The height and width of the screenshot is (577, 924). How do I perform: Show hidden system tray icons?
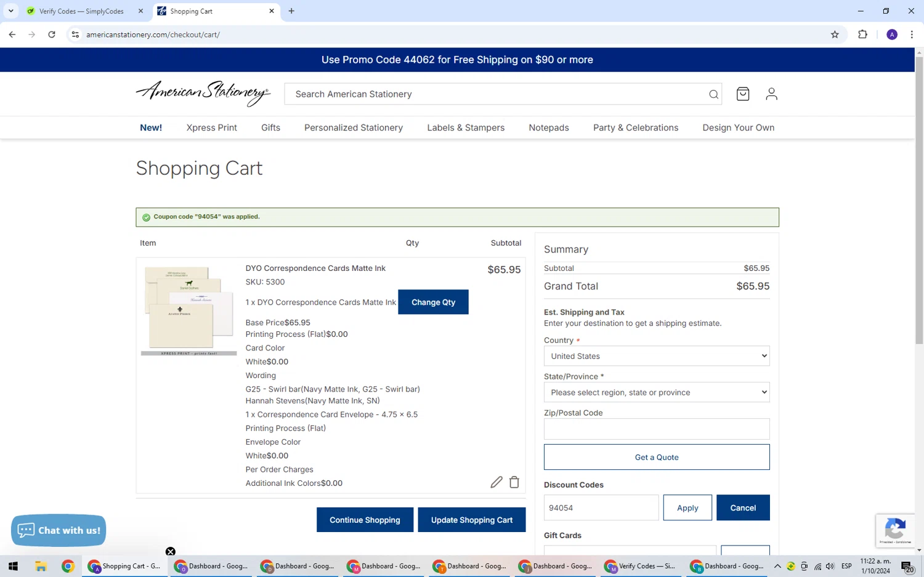777,566
